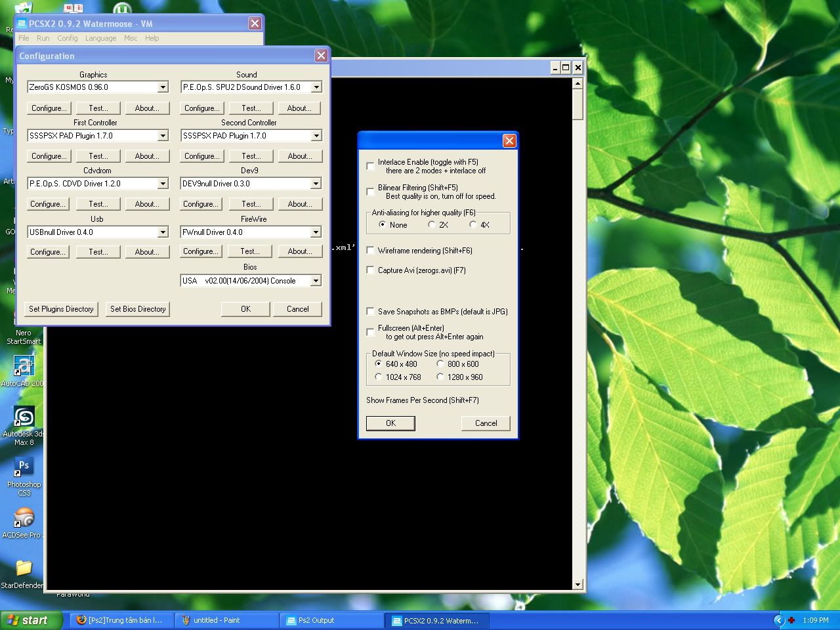840x630 pixels.
Task: Expand the FireWire driver dropdown
Action: [316, 232]
